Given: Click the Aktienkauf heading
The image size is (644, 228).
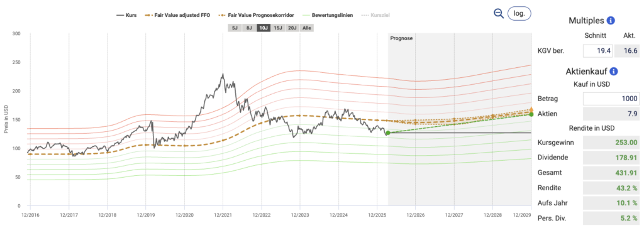Looking at the screenshot, I should (587, 72).
